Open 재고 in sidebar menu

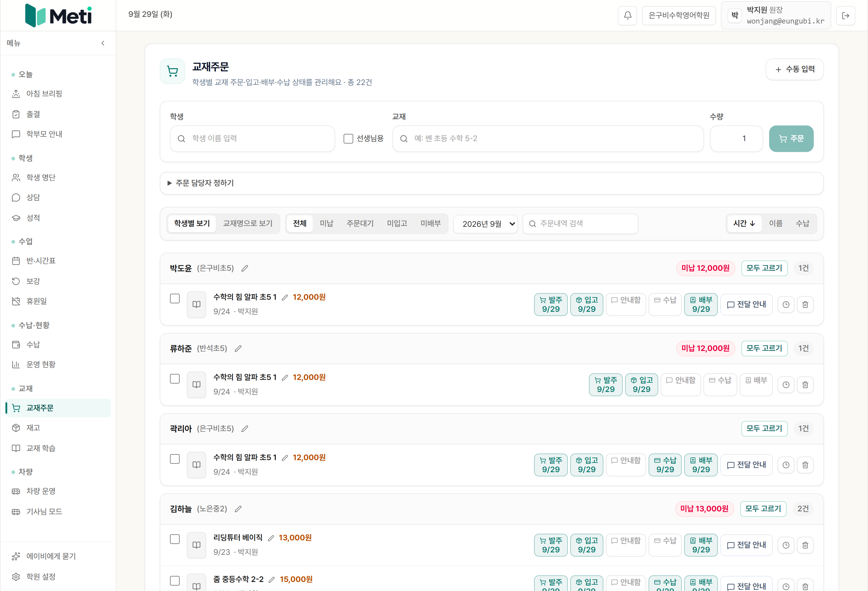[x=58, y=428]
